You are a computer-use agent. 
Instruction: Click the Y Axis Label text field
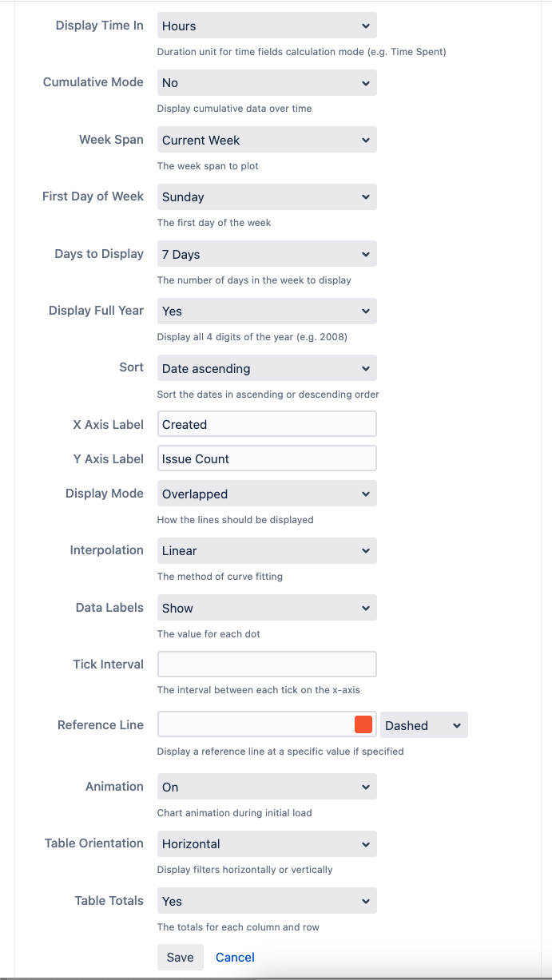[266, 458]
